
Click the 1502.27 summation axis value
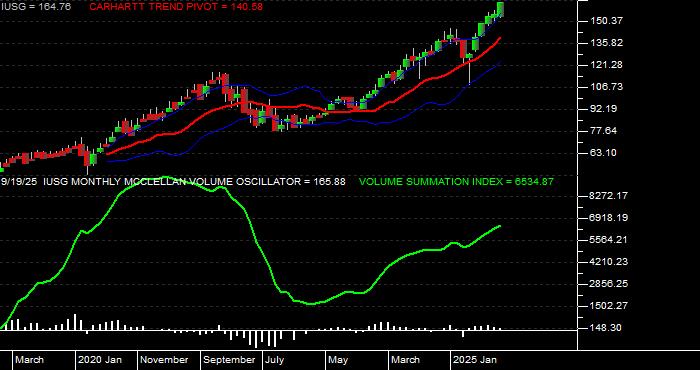coord(609,306)
